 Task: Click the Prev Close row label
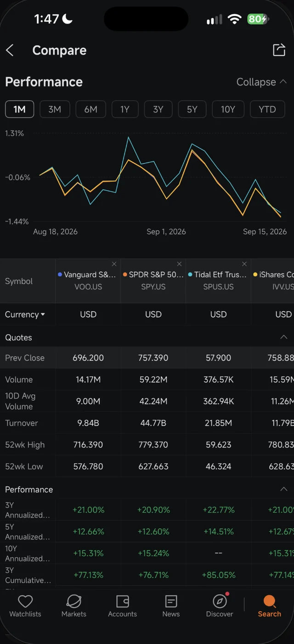pos(25,358)
